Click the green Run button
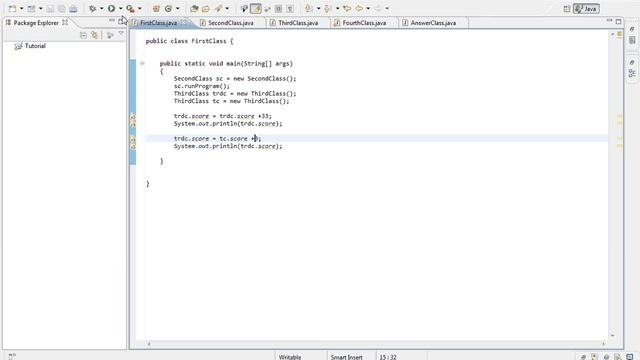The width and height of the screenshot is (640, 360). [111, 8]
